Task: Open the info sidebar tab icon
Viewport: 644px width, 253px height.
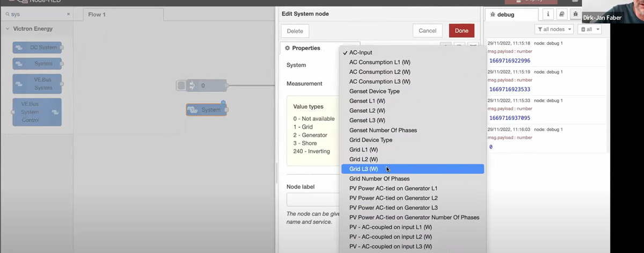Action: [x=548, y=15]
